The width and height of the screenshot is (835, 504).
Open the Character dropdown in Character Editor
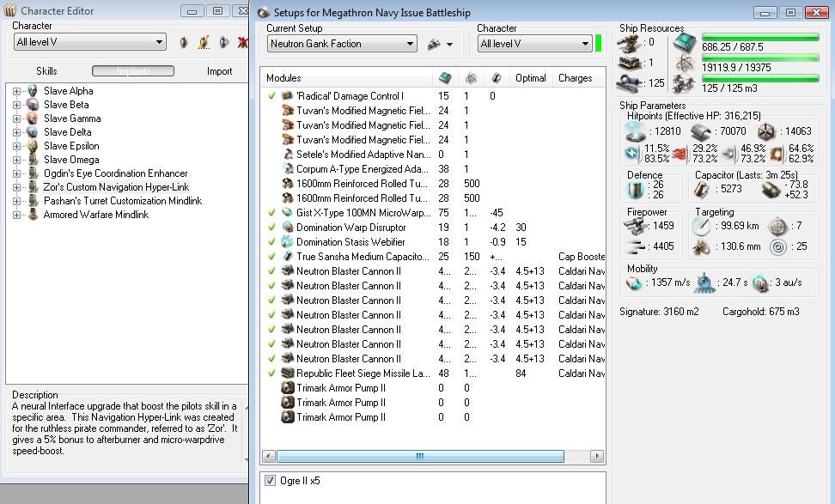click(x=90, y=42)
